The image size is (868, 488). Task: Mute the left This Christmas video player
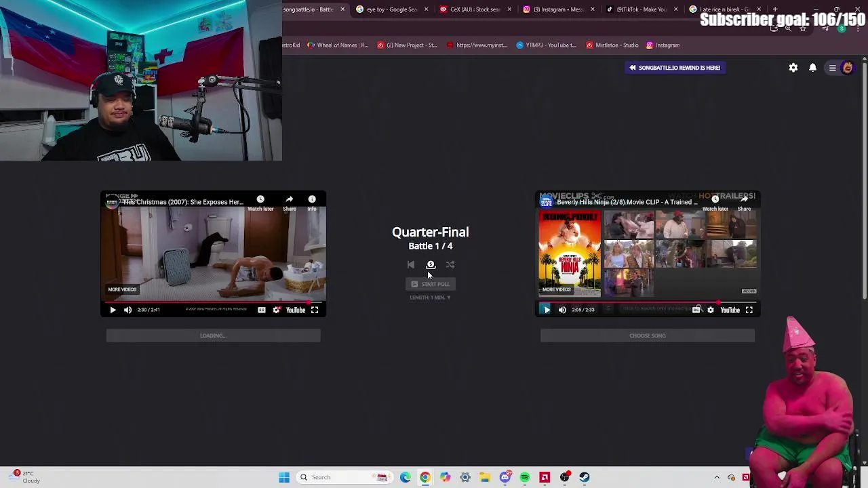click(x=127, y=310)
